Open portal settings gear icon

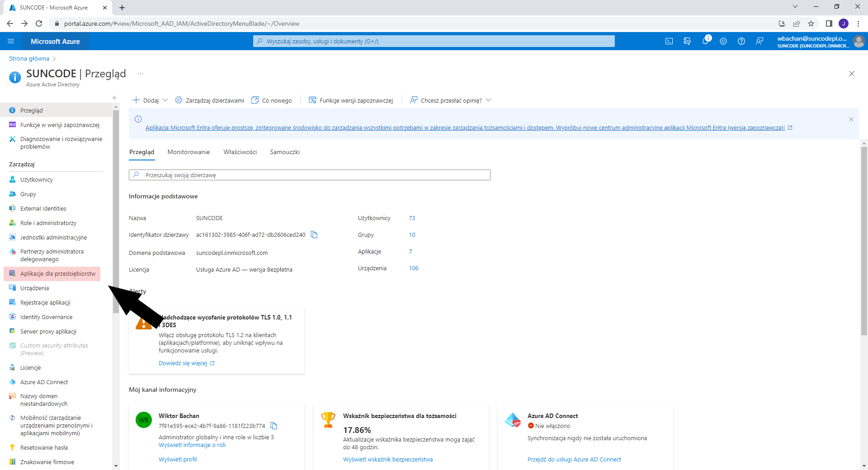click(723, 41)
